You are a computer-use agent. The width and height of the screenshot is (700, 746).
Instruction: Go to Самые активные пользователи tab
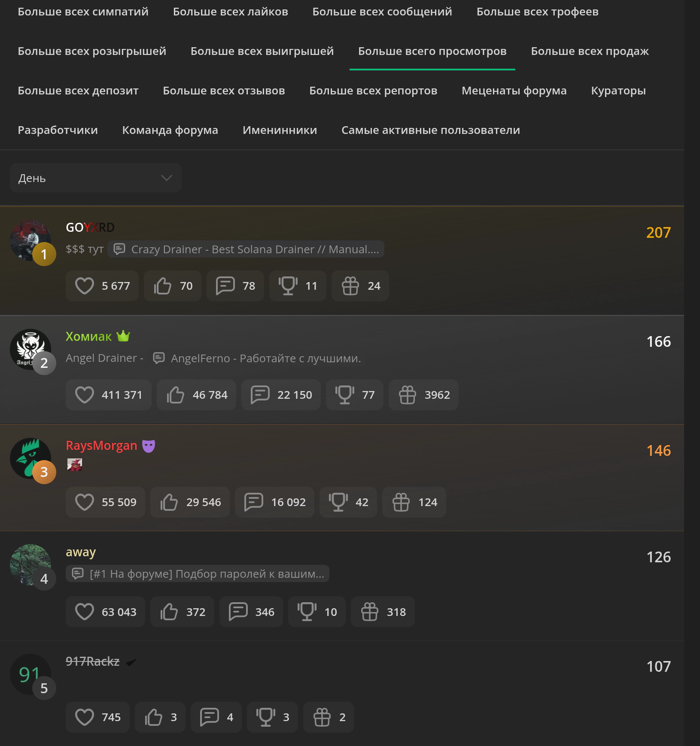pos(430,130)
